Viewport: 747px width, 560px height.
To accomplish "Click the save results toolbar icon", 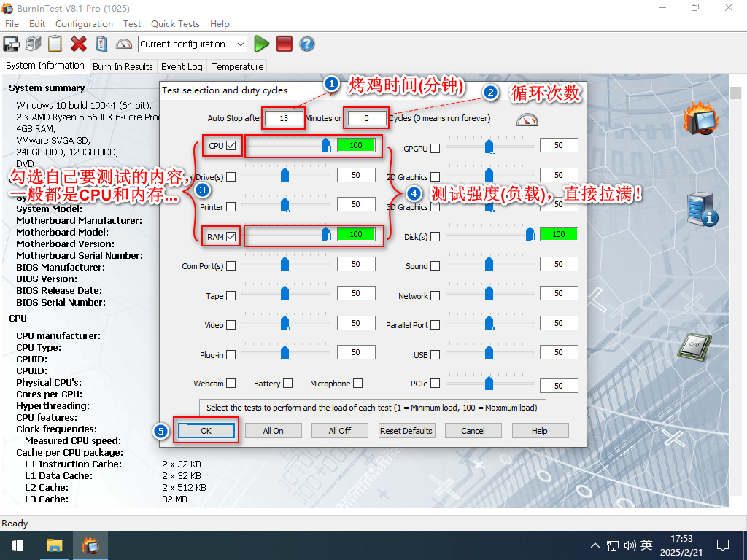I will pyautogui.click(x=12, y=44).
